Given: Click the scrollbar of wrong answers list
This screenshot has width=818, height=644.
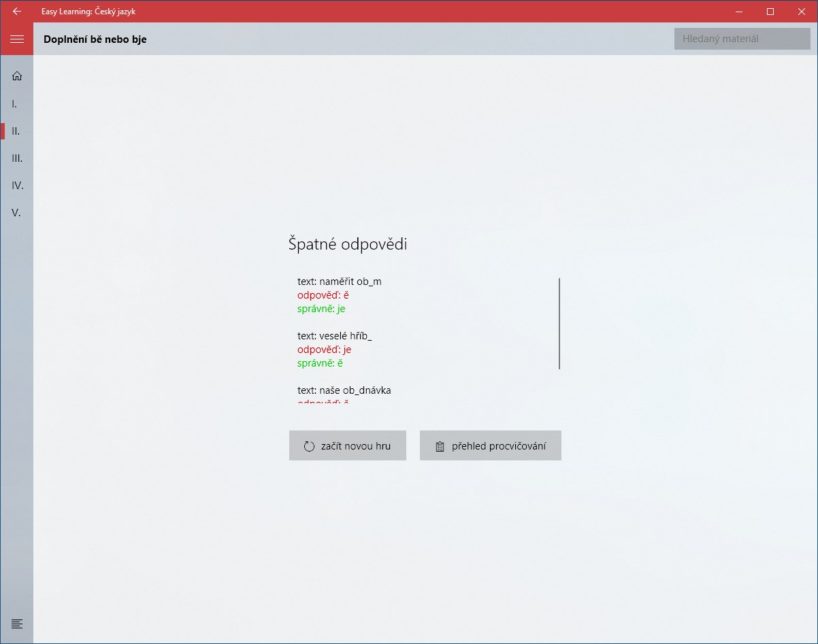Looking at the screenshot, I should 559,324.
